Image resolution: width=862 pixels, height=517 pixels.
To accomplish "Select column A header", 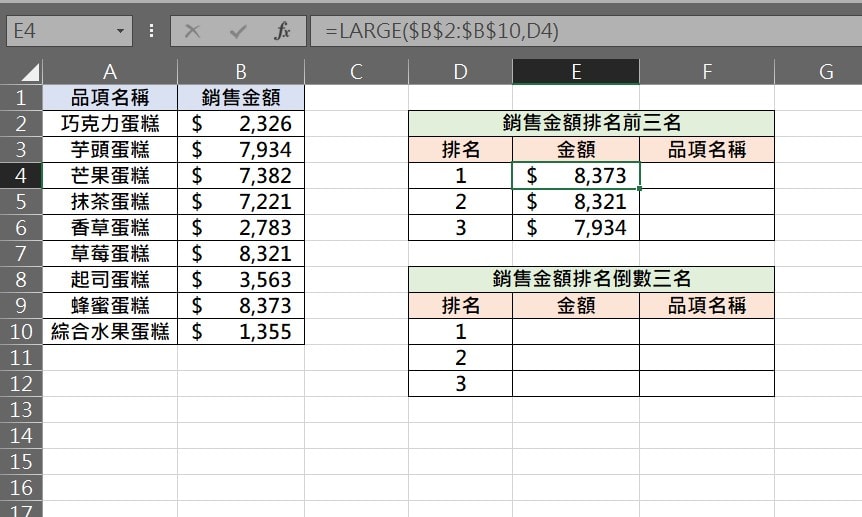I will (x=110, y=72).
